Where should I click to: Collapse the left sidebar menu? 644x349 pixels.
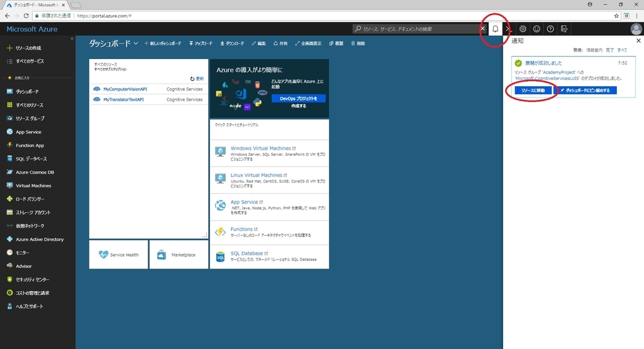pyautogui.click(x=72, y=38)
